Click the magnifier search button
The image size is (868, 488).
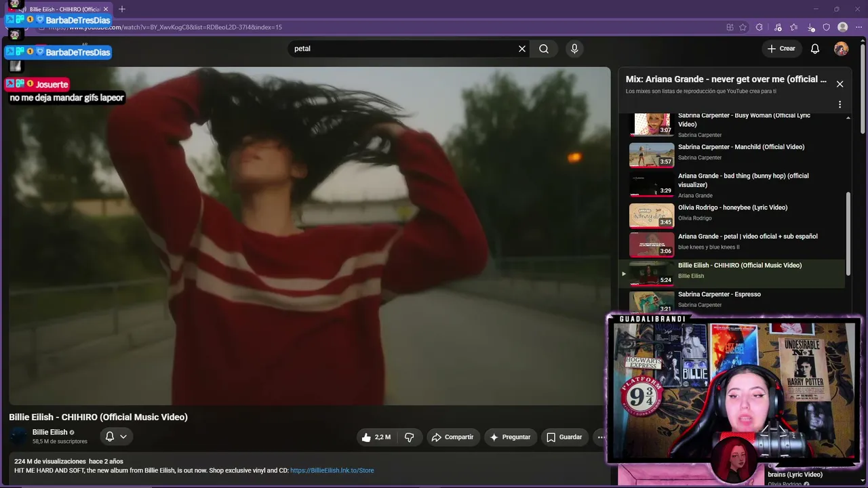544,49
